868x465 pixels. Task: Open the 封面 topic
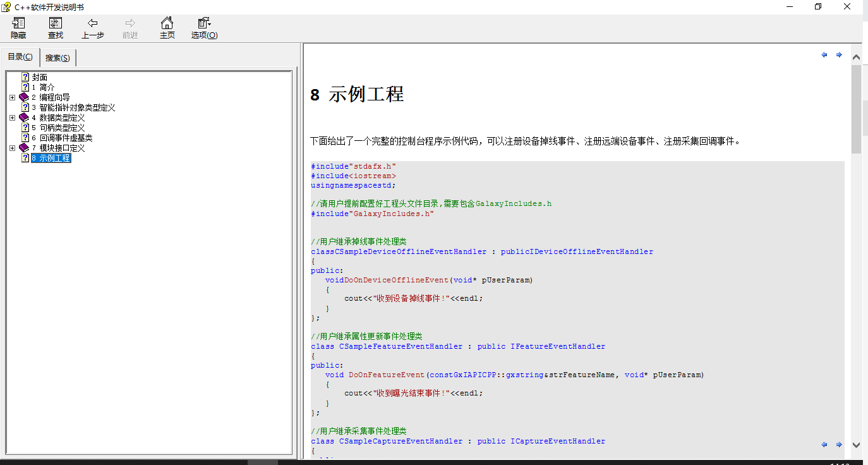(x=39, y=77)
